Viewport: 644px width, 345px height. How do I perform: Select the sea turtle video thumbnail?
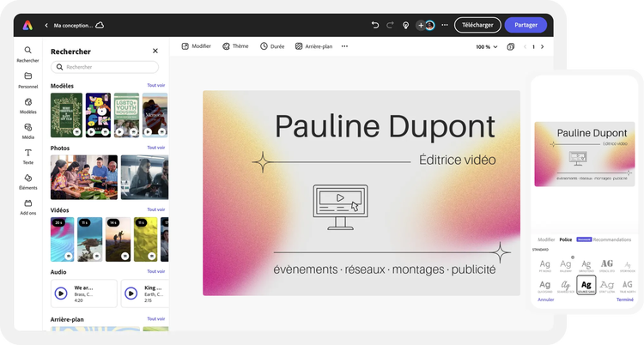point(90,239)
